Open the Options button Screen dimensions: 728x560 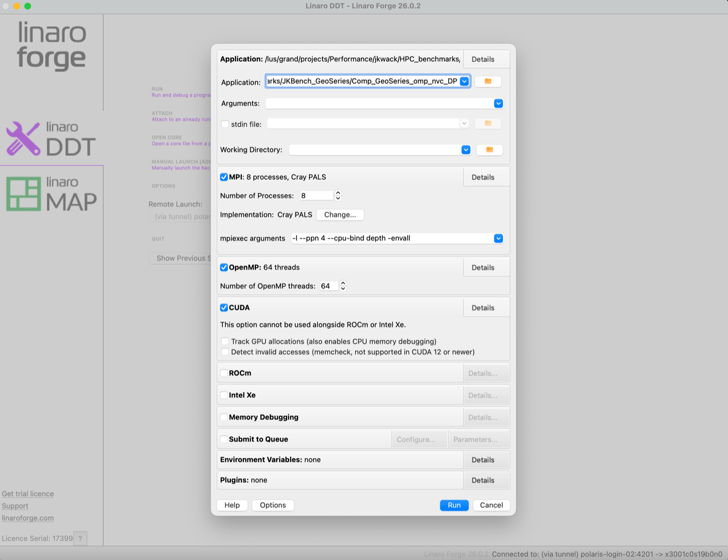pos(273,505)
